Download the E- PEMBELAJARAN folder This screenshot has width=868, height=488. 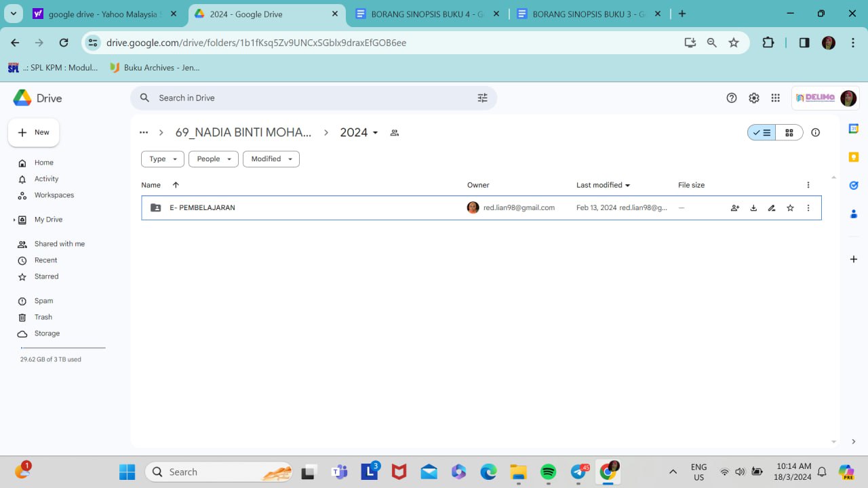click(753, 208)
